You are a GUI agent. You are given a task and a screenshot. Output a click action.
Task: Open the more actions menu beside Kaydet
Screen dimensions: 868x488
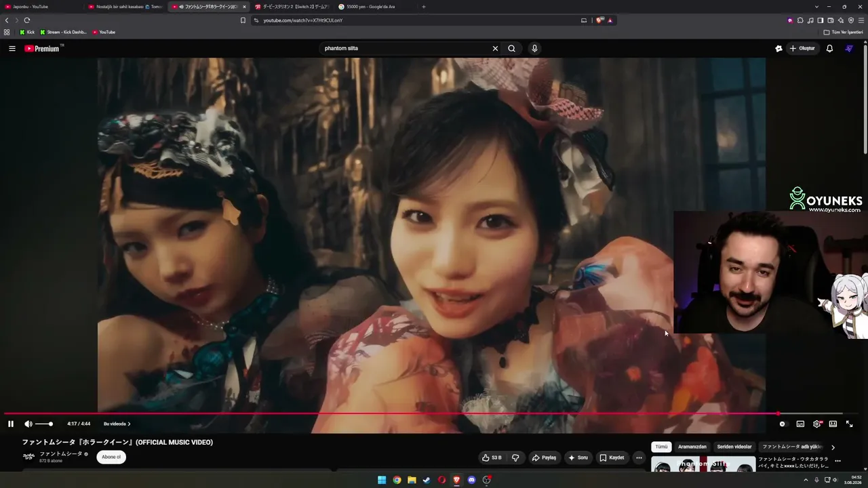639,457
